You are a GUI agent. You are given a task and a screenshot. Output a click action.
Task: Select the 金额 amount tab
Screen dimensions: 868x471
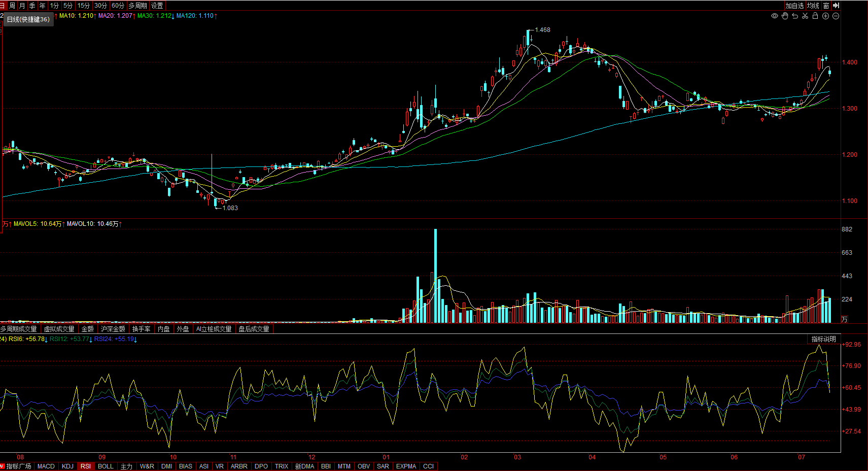point(88,329)
